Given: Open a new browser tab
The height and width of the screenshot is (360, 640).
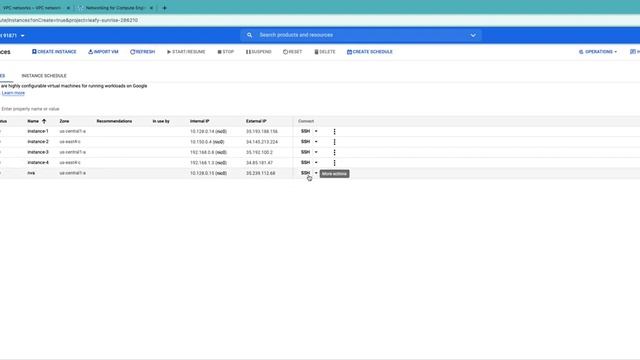Looking at the screenshot, I should (x=164, y=8).
